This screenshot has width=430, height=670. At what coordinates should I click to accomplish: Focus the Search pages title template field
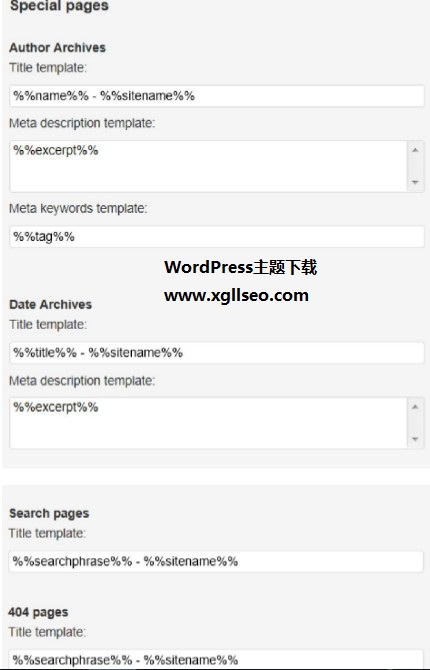[x=216, y=561]
